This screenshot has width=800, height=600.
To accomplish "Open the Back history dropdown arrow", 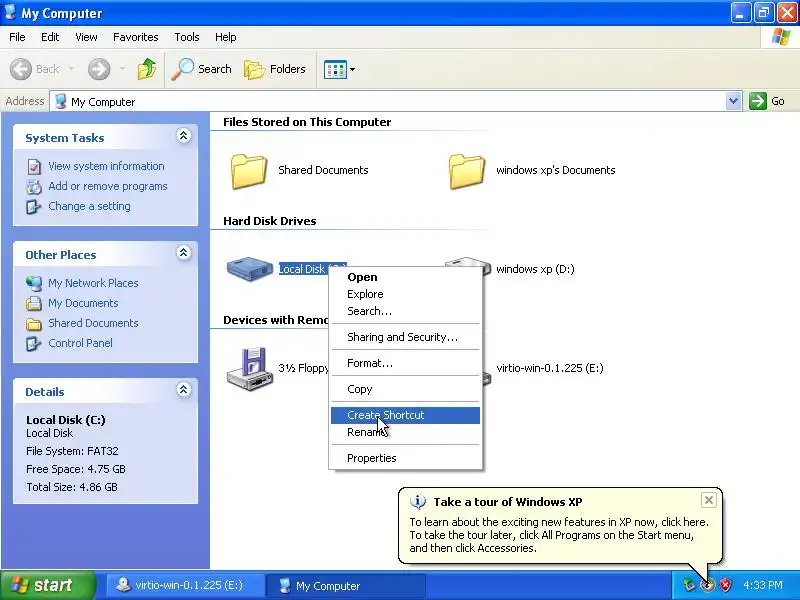I will pyautogui.click(x=71, y=69).
